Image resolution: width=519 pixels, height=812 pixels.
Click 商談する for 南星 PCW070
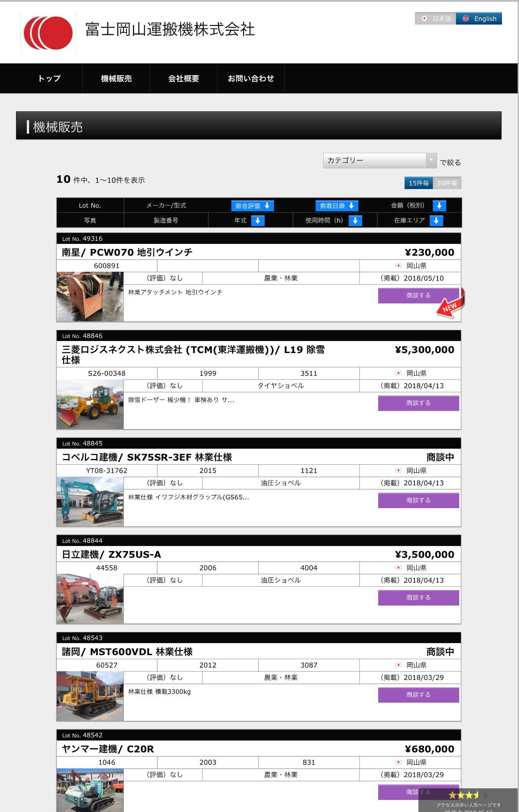418,295
